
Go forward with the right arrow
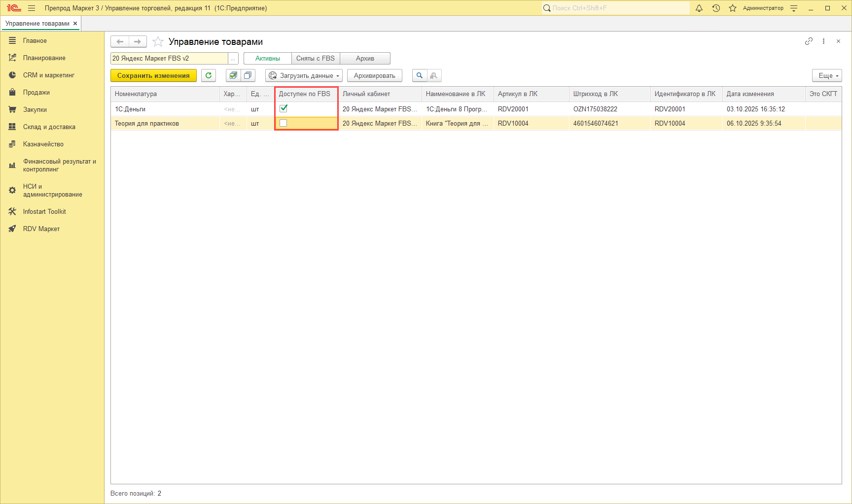pos(138,42)
